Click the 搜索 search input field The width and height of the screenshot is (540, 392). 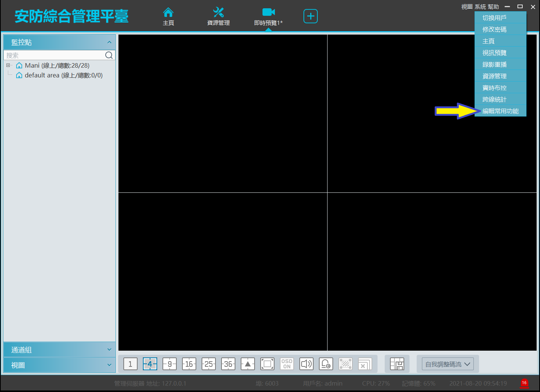pos(55,55)
